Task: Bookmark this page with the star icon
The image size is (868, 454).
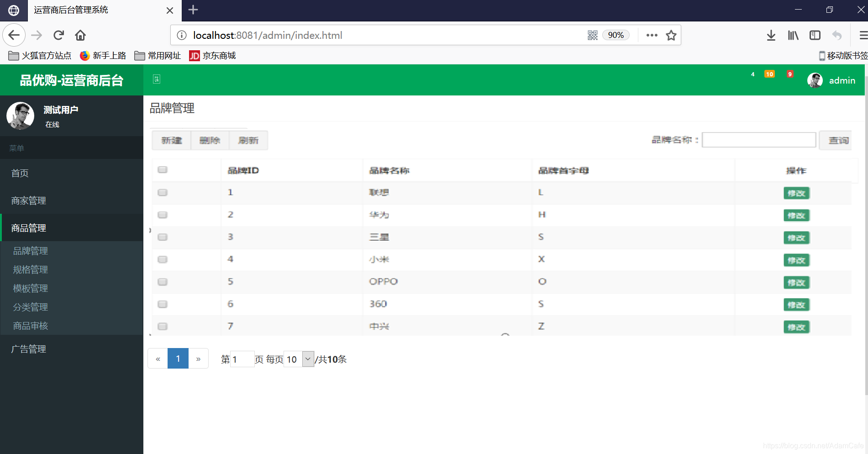Action: pos(671,35)
